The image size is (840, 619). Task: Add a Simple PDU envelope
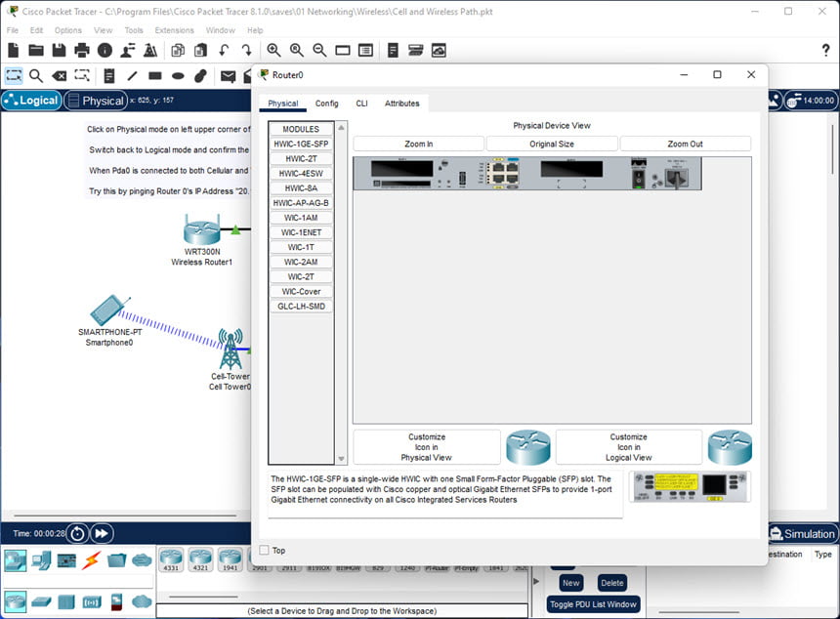(229, 76)
